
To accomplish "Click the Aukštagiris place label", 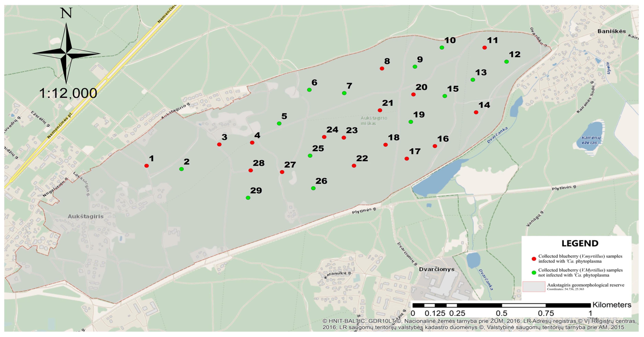I will coord(85,216).
